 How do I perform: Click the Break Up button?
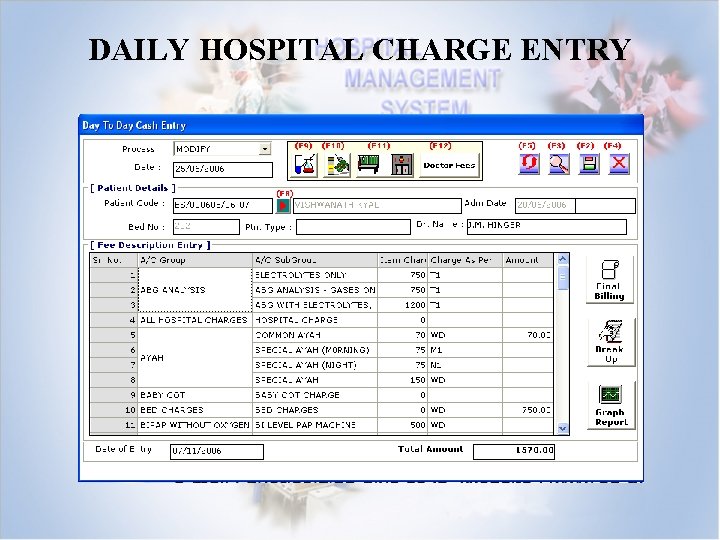(x=611, y=342)
